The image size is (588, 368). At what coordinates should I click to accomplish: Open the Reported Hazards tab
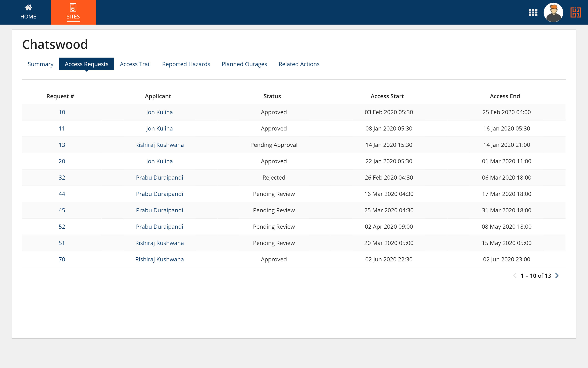pos(186,64)
